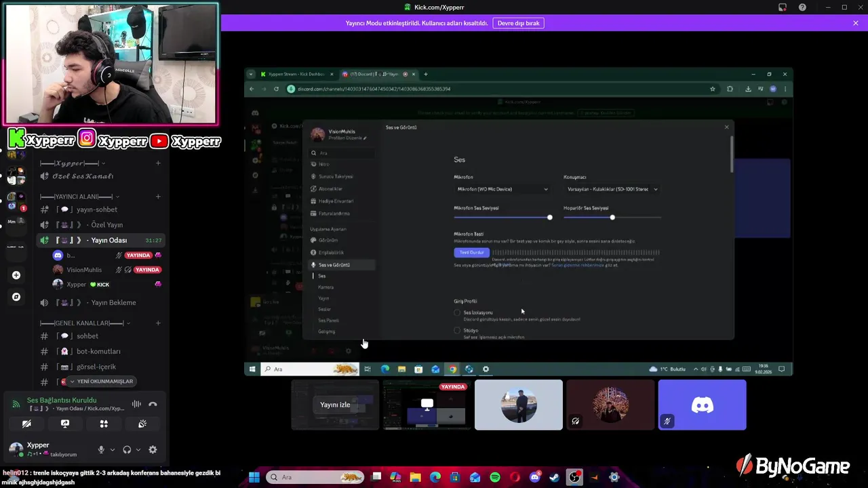Click the Testi Durdur button

pos(471,252)
